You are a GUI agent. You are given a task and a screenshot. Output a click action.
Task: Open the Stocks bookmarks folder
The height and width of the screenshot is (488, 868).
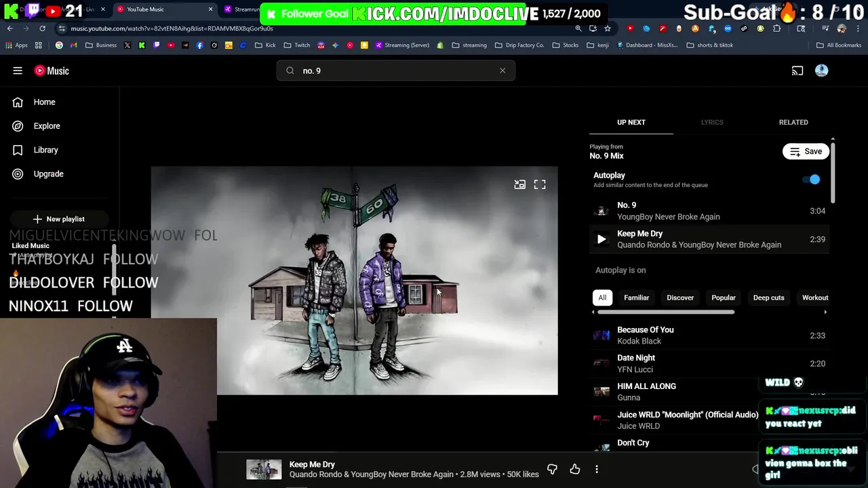pos(566,45)
